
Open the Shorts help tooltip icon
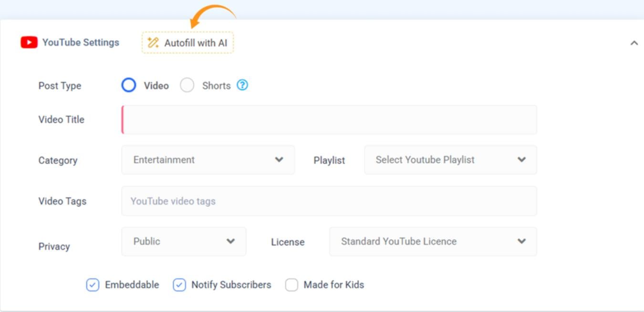pos(243,85)
